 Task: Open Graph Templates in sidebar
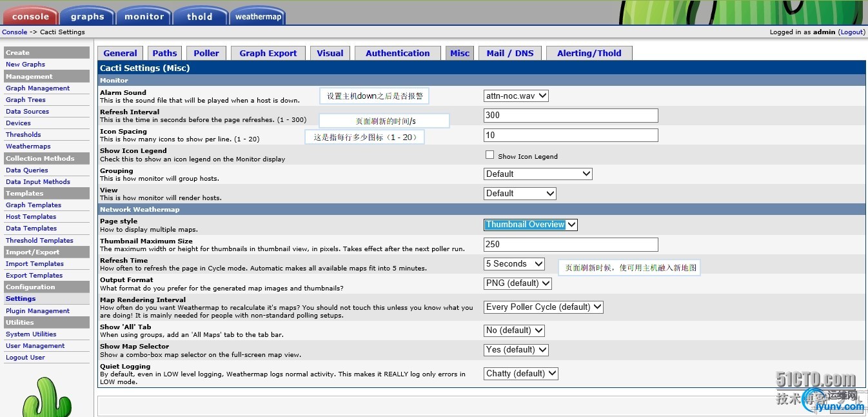click(x=34, y=205)
